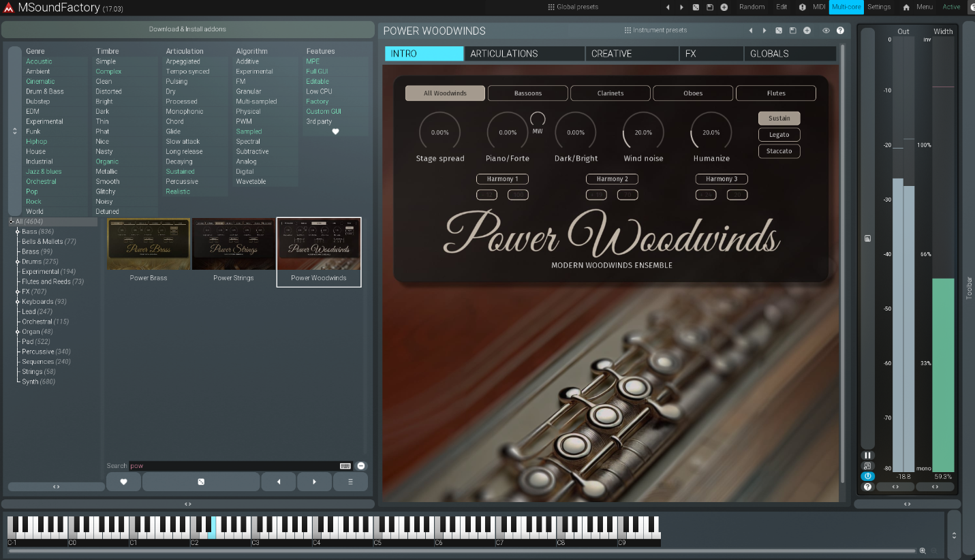Toggle the Harmony 2 button
Screen dimensions: 975x560
click(612, 179)
